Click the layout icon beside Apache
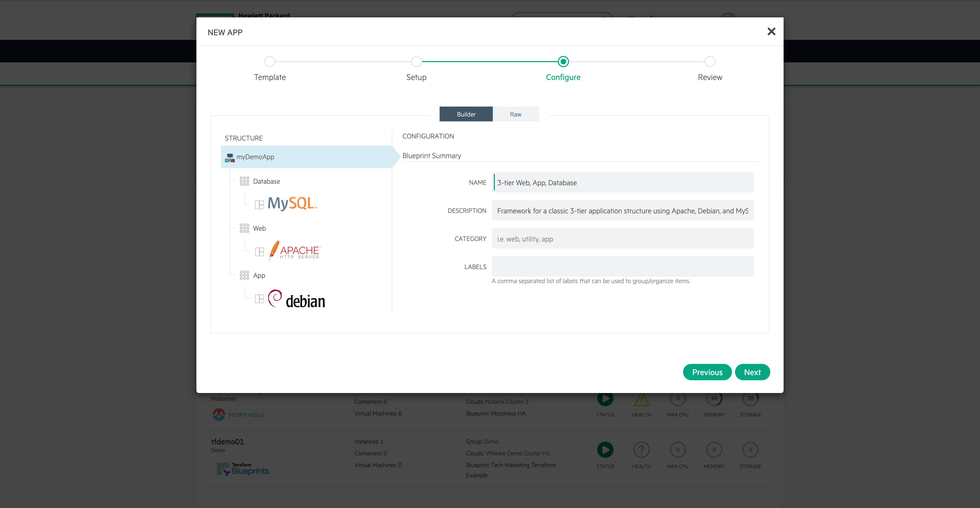The width and height of the screenshot is (980, 508). coord(260,252)
